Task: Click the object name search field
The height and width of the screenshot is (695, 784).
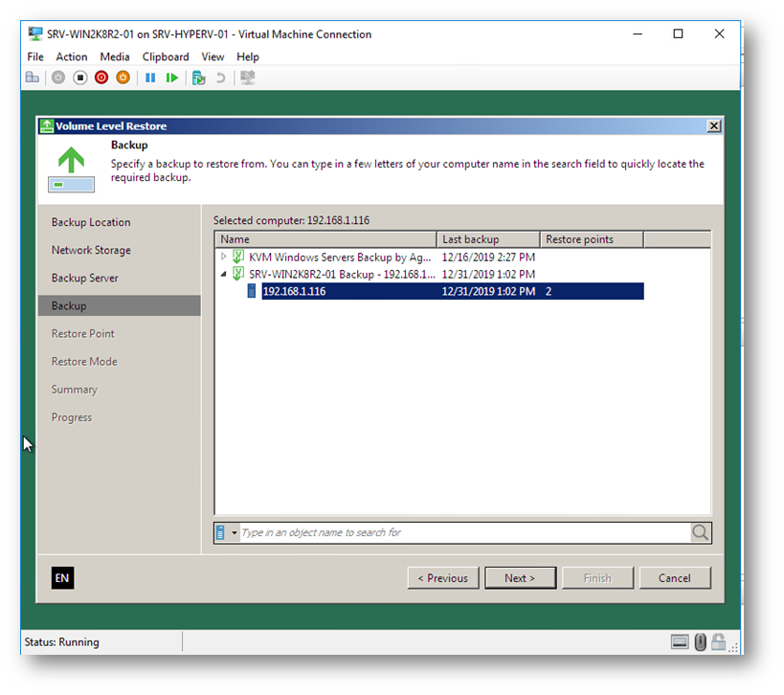Action: click(464, 533)
